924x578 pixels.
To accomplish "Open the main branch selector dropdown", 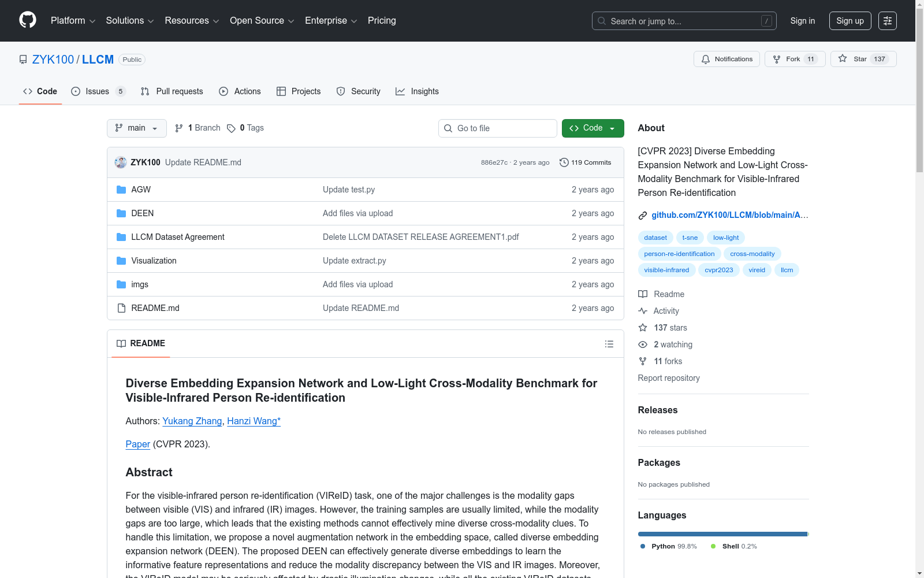I will point(137,128).
